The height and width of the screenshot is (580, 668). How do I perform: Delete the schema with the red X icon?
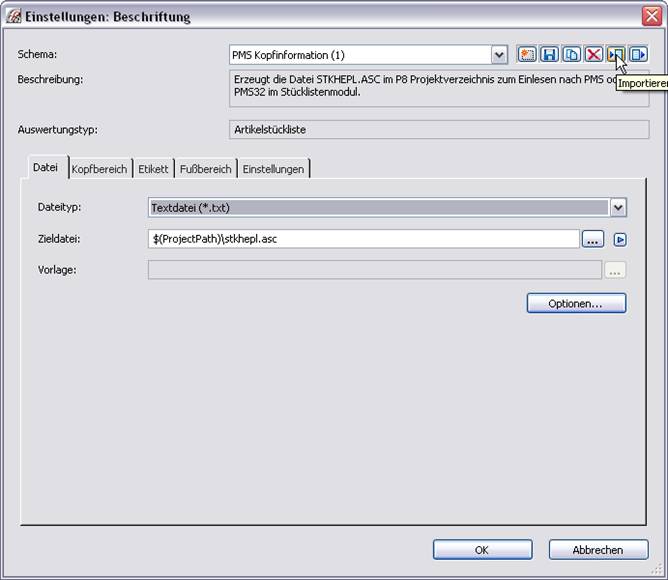coord(593,55)
